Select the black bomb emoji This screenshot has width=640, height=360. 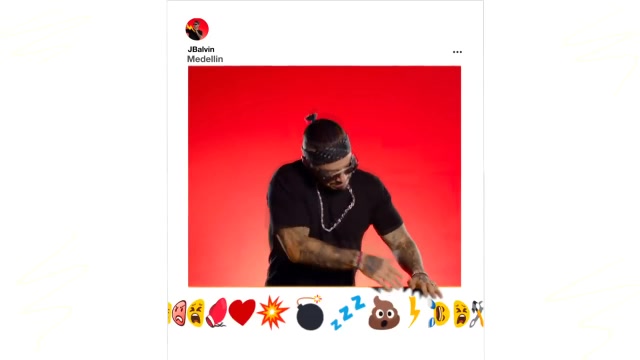pos(310,313)
